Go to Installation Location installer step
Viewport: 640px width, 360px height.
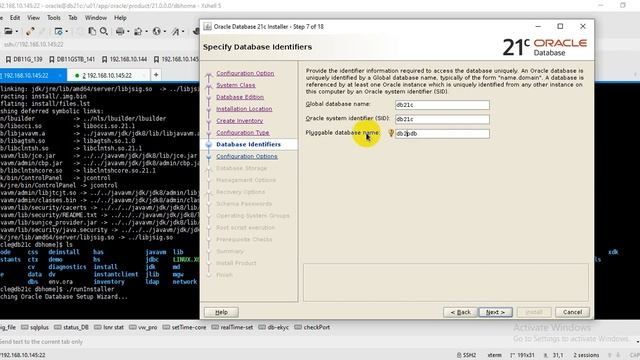pyautogui.click(x=244, y=109)
